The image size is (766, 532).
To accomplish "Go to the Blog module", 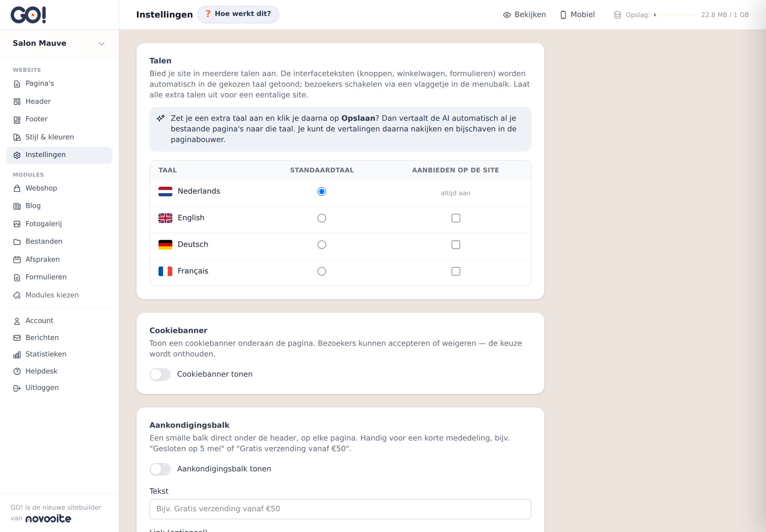I will (59, 206).
